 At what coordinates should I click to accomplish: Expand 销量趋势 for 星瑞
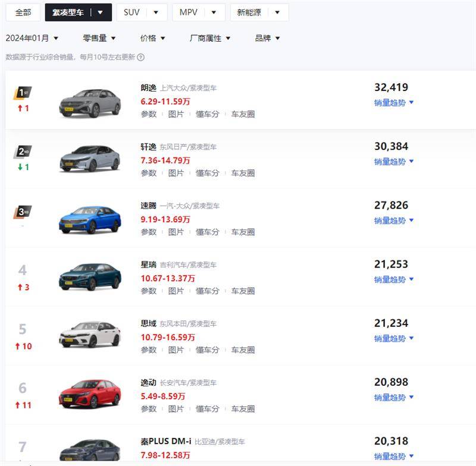pyautogui.click(x=394, y=279)
